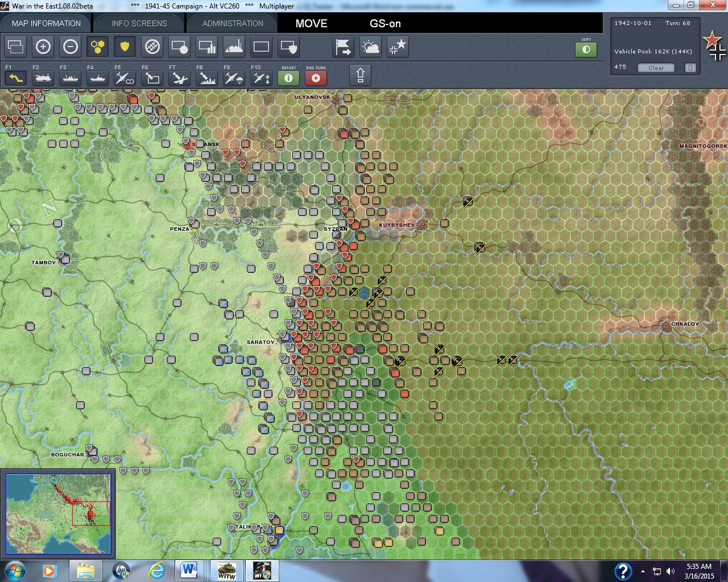Click the SYZRAN city label on map
Image resolution: width=728 pixels, height=582 pixels.
coord(336,229)
